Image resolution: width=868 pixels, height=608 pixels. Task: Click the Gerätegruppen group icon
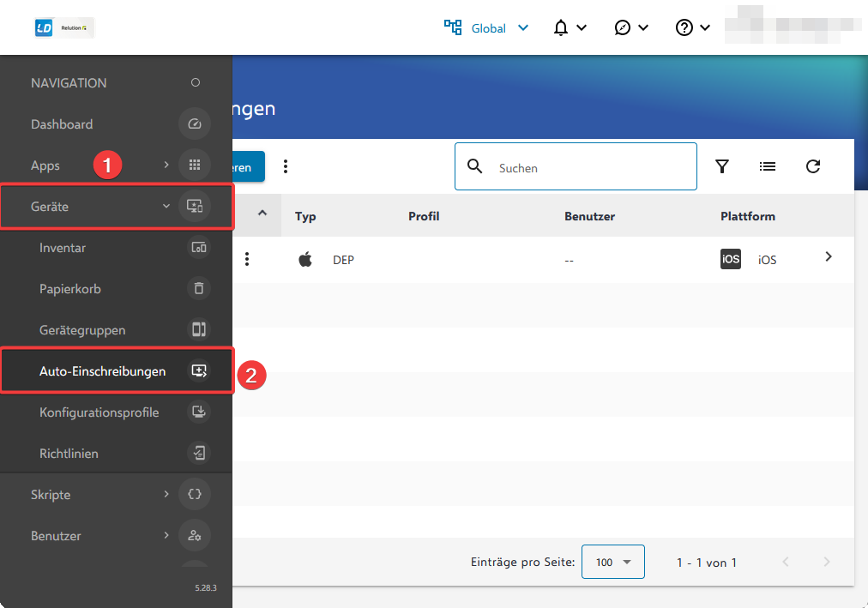pos(199,329)
